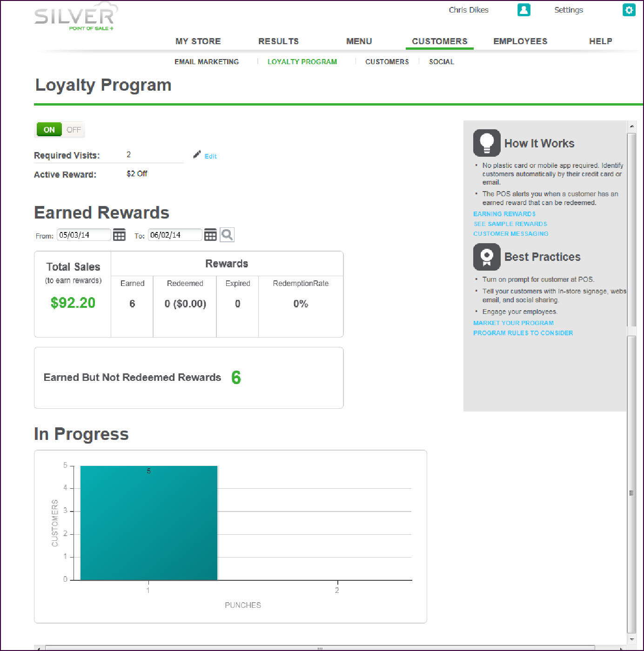Click the To date field 06/02/14

[x=175, y=235]
